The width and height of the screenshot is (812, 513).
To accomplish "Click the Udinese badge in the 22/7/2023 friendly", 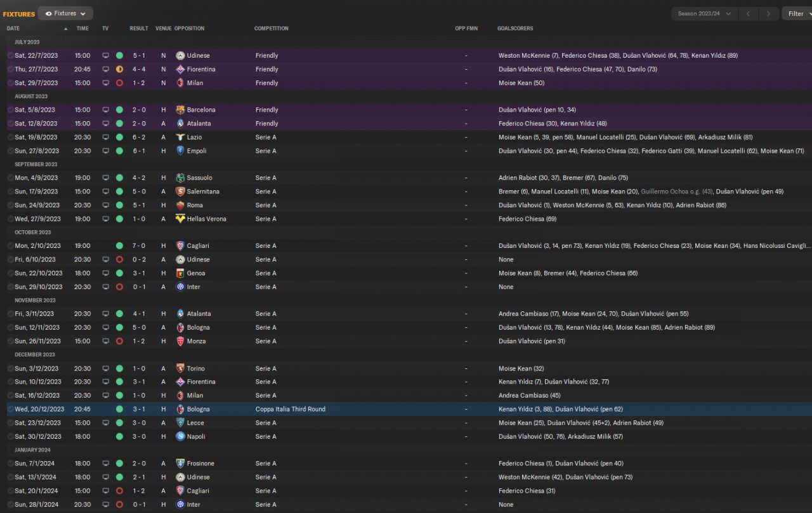I will (180, 56).
